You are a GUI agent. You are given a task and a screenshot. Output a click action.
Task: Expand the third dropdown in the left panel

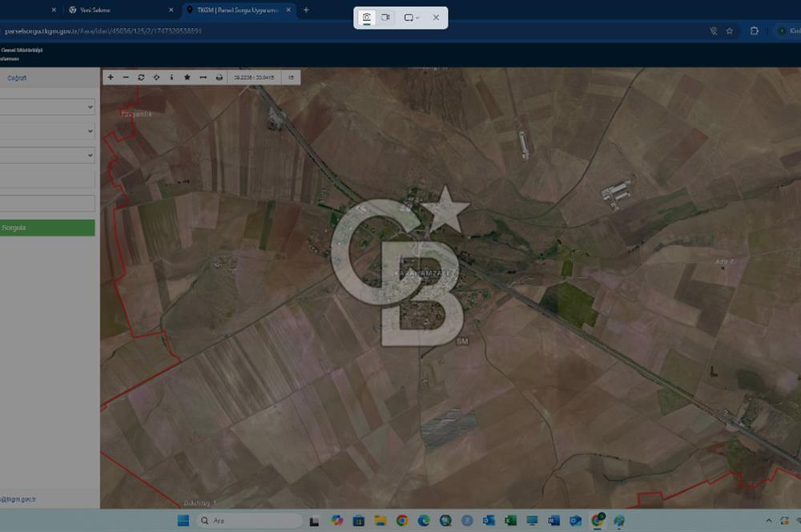48,155
